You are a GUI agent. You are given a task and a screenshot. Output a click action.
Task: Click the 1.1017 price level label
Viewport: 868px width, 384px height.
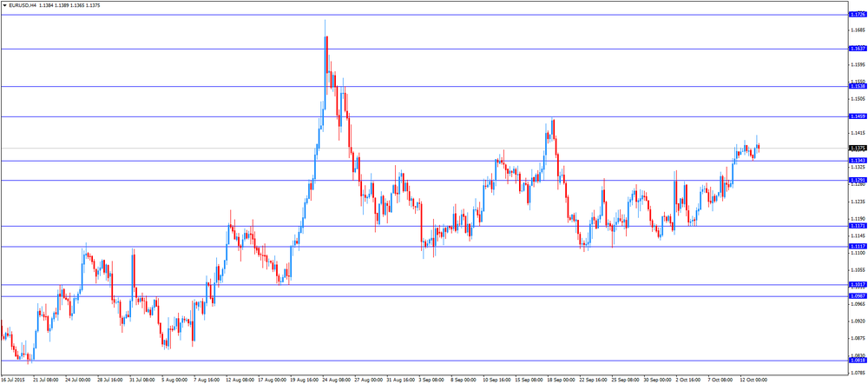(857, 284)
